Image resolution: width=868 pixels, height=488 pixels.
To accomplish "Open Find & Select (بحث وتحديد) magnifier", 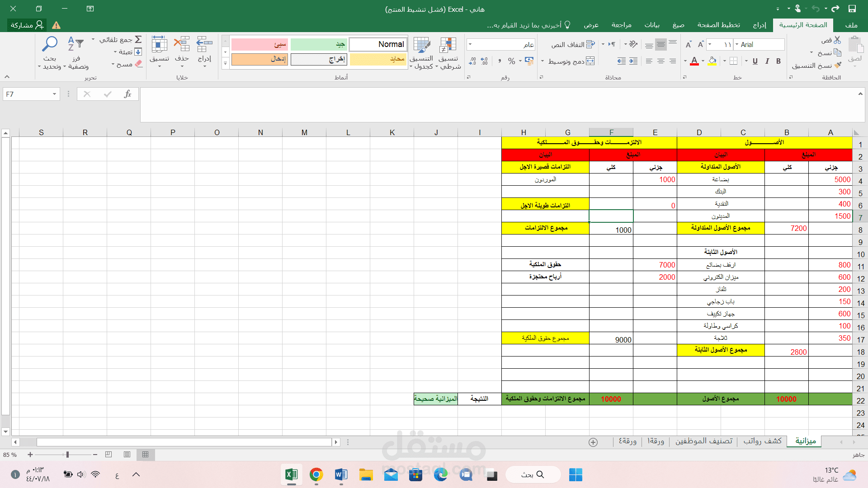I will click(50, 53).
